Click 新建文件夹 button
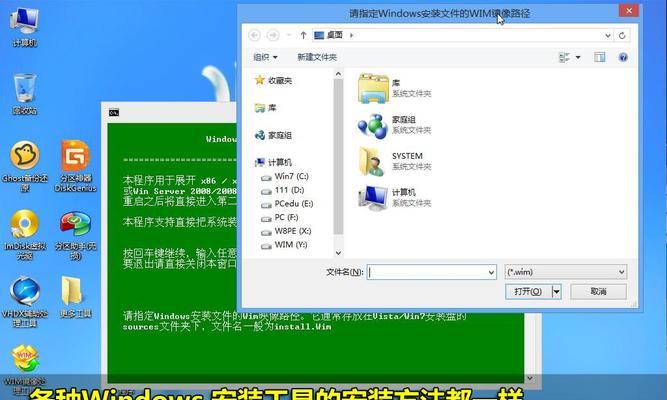The image size is (667, 400). [x=317, y=57]
